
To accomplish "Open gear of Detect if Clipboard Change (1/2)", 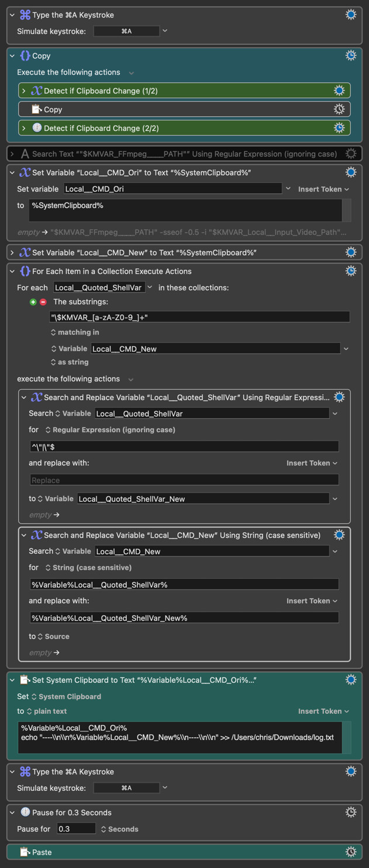I will point(339,91).
